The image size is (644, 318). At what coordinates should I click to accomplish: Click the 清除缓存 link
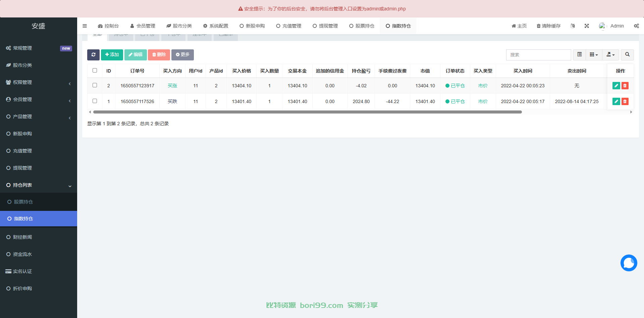(x=548, y=26)
